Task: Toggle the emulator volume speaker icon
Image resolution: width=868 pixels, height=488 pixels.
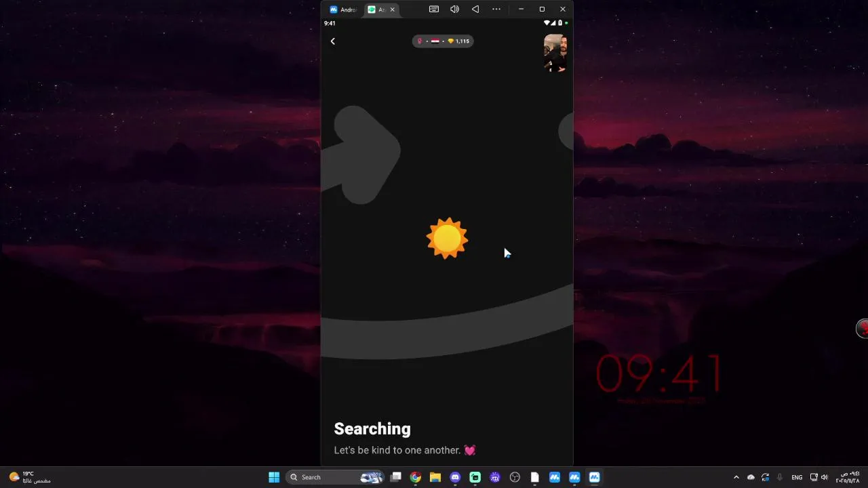Action: point(454,9)
